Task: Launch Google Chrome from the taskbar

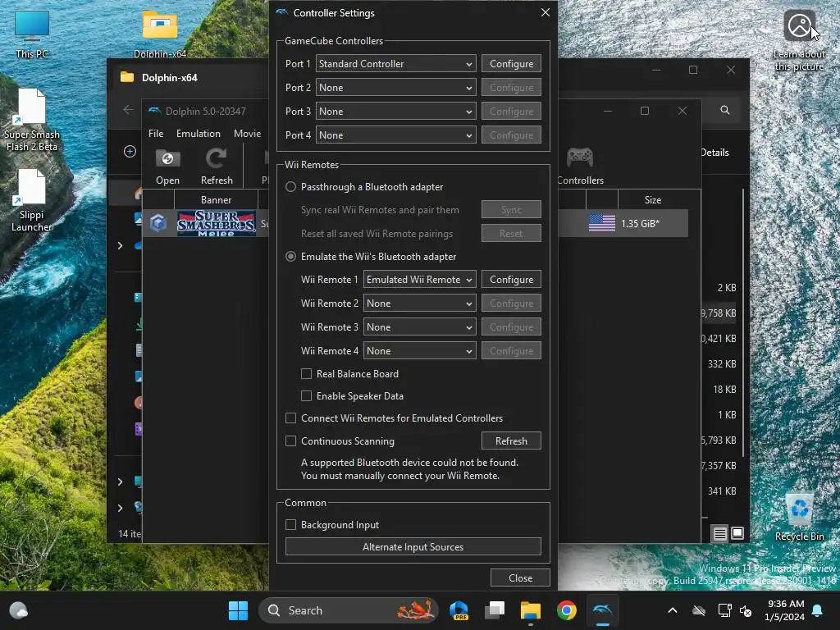Action: pyautogui.click(x=566, y=610)
